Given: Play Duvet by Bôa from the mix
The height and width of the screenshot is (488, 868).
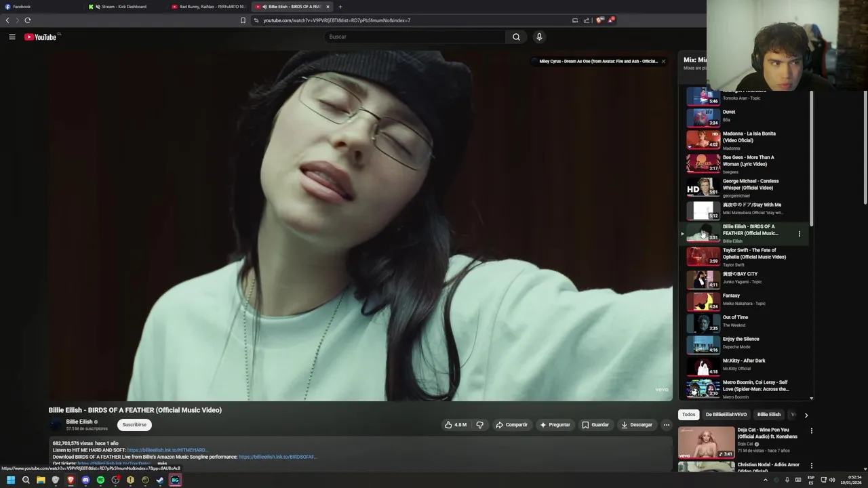Looking at the screenshot, I should coord(745,117).
